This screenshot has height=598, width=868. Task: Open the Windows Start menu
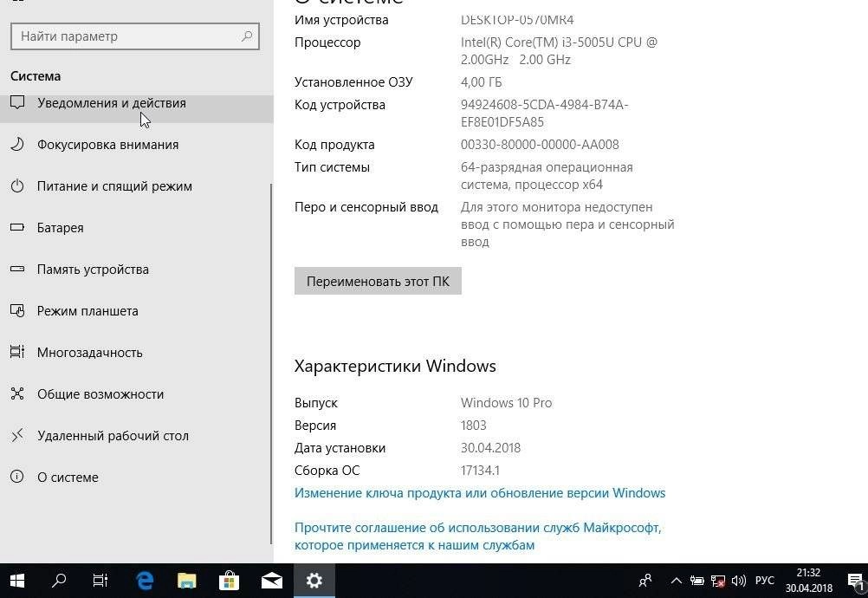pos(17,581)
